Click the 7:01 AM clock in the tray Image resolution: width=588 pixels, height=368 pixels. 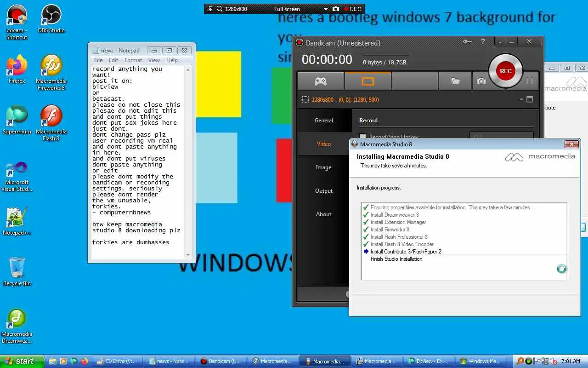(571, 361)
